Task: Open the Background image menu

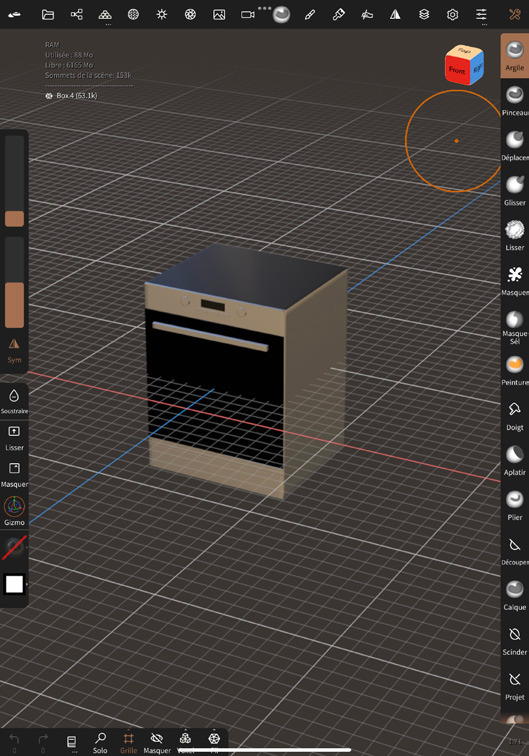Action: click(x=219, y=14)
